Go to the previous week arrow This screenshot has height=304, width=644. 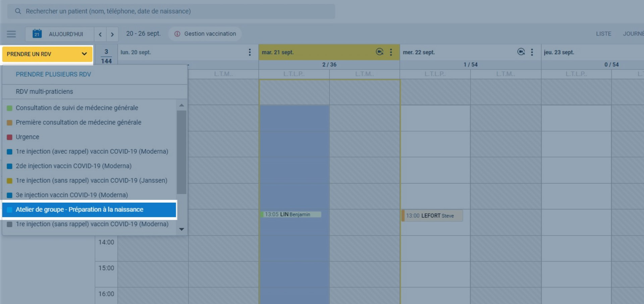100,34
